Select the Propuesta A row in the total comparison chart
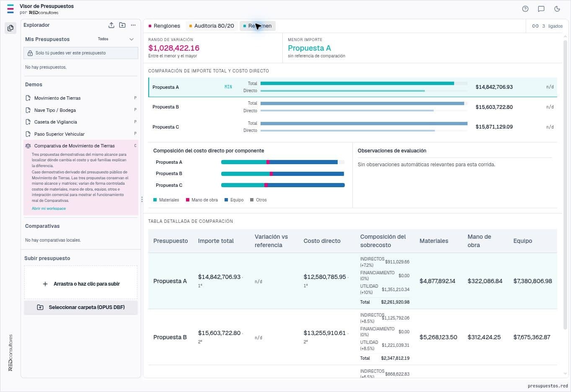The image size is (571, 392). (x=353, y=87)
